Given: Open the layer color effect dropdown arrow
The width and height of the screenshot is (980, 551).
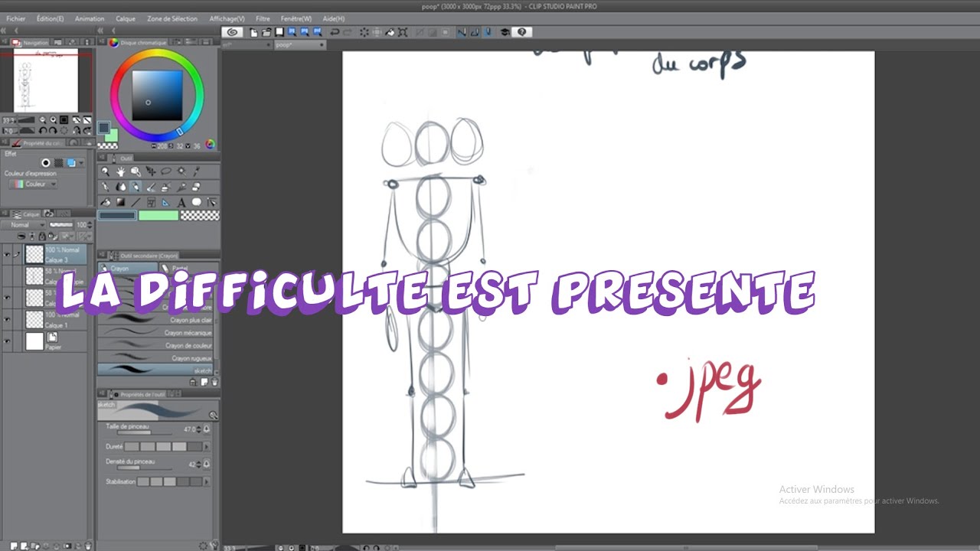Looking at the screenshot, I should tap(81, 162).
